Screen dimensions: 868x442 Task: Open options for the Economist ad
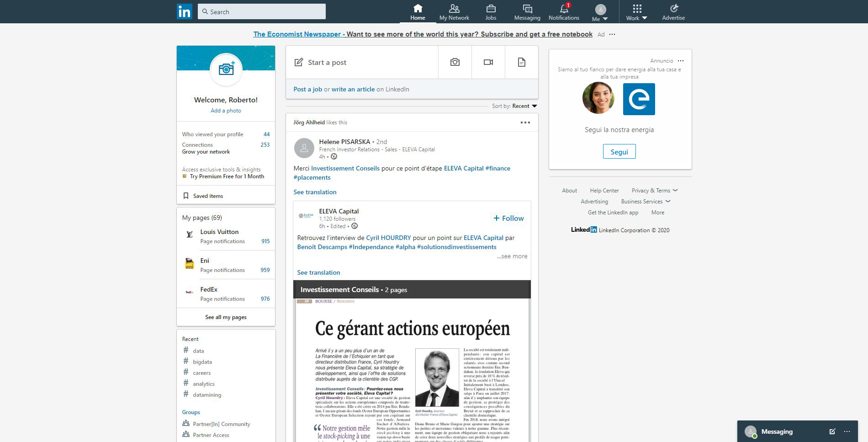pyautogui.click(x=612, y=34)
